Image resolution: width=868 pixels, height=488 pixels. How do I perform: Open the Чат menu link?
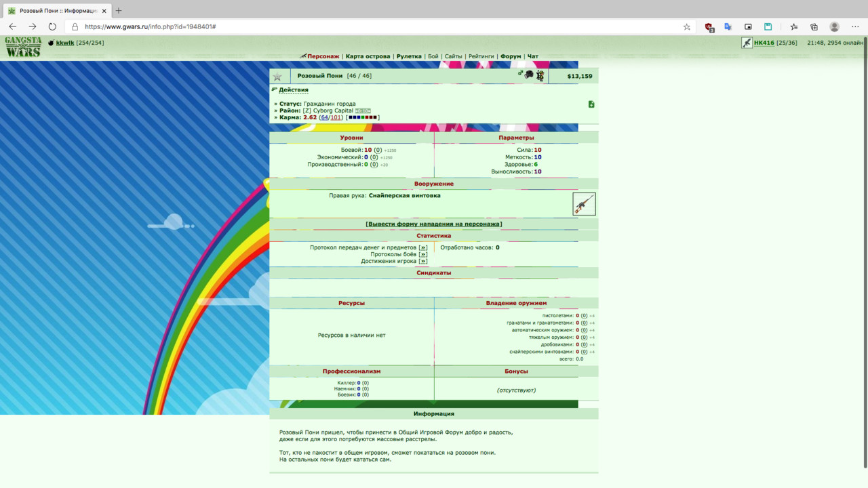533,56
